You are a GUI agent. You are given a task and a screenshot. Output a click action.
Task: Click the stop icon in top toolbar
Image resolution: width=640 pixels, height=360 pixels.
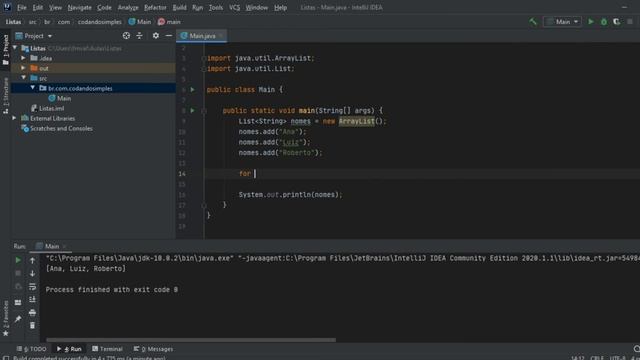[x=630, y=22]
